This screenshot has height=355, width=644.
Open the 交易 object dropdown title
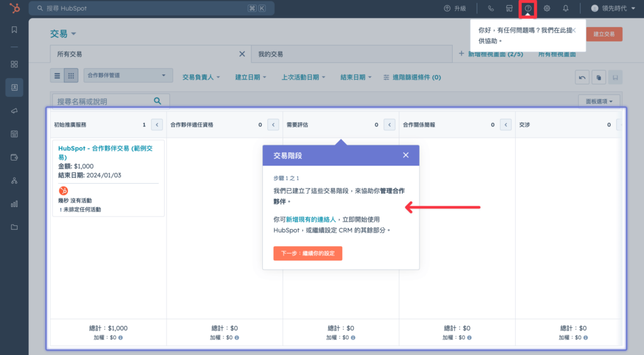[64, 34]
